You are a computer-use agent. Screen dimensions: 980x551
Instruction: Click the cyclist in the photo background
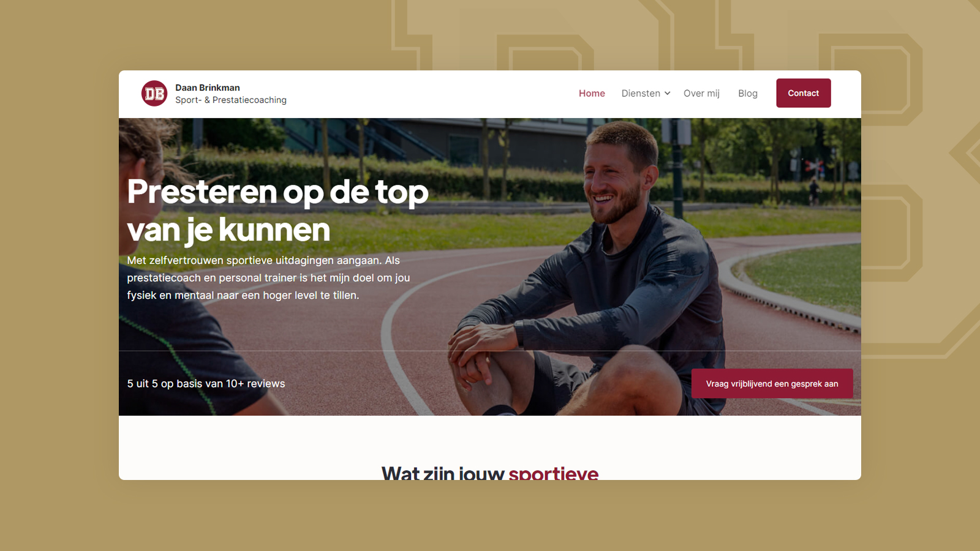813,191
